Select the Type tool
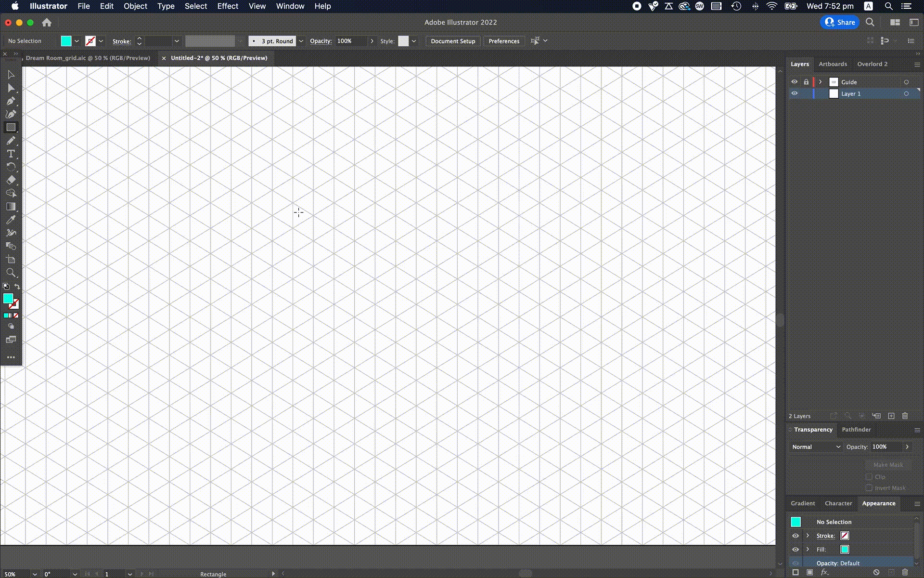This screenshot has height=578, width=924. tap(11, 154)
